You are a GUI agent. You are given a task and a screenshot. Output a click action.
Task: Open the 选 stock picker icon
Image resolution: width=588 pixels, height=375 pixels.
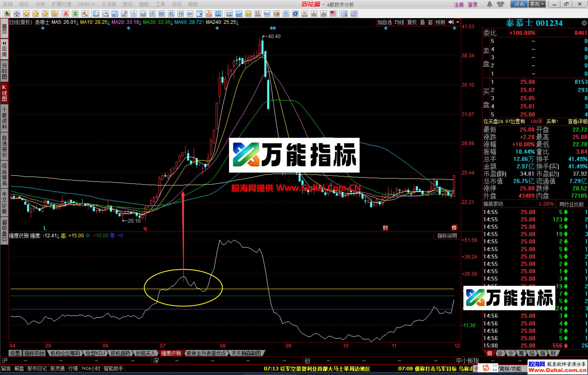pyautogui.click(x=134, y=14)
